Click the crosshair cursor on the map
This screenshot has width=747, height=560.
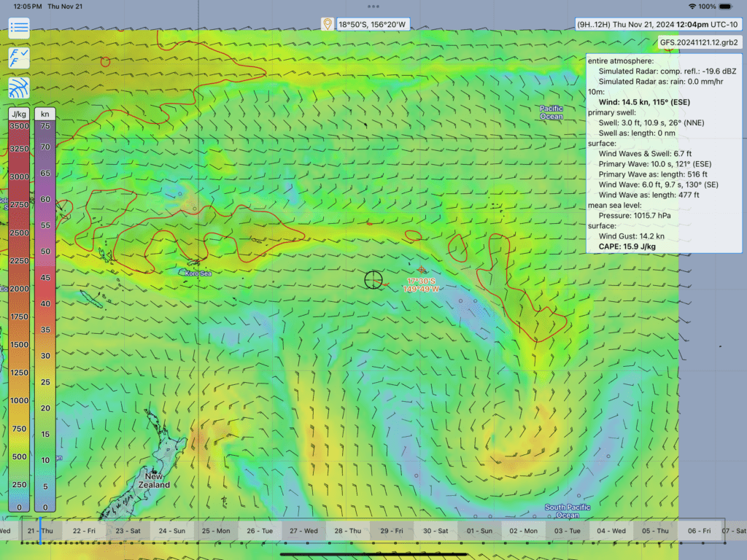373,279
